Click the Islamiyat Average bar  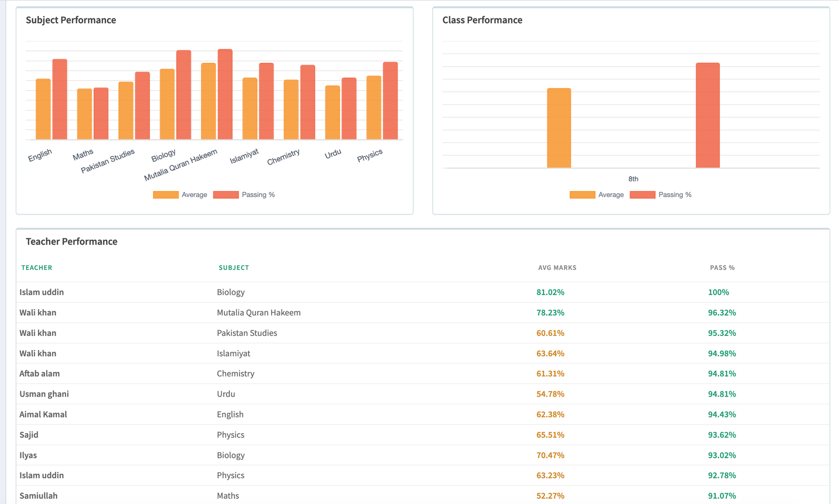(x=250, y=108)
